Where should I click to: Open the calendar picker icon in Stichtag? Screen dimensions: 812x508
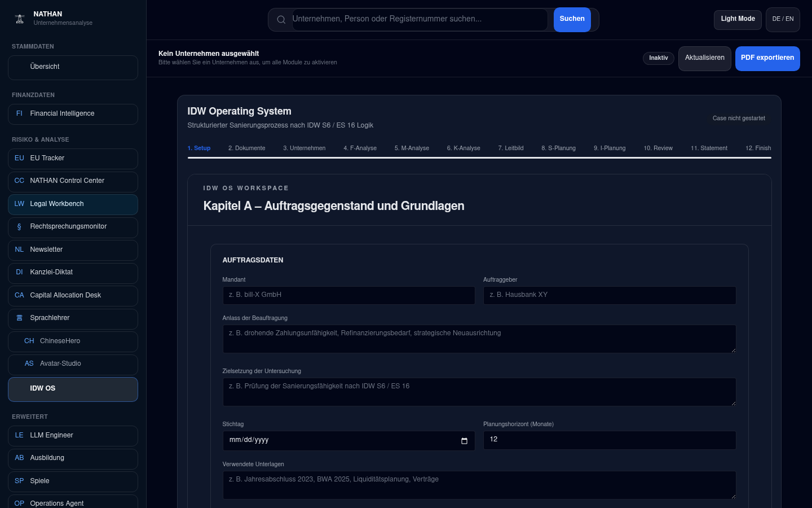464,441
